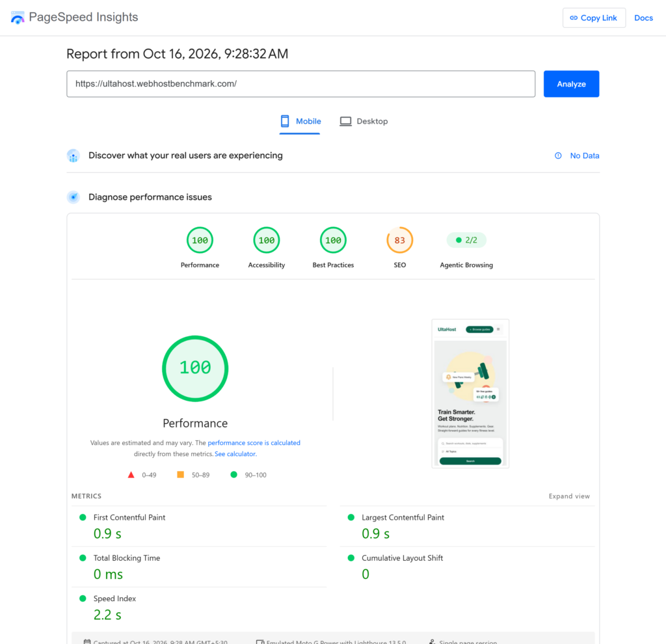Click the Diagnose performance issues icon
Screen dimensions: 666x644
[x=73, y=197]
